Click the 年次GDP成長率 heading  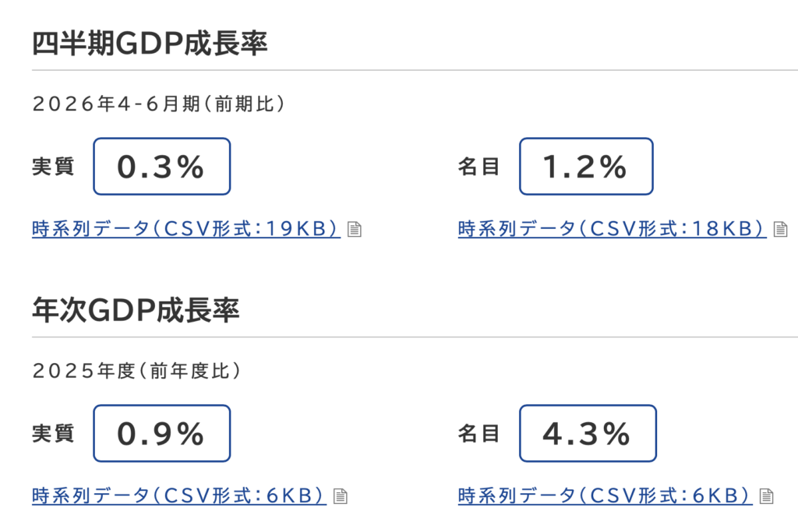pos(136,310)
